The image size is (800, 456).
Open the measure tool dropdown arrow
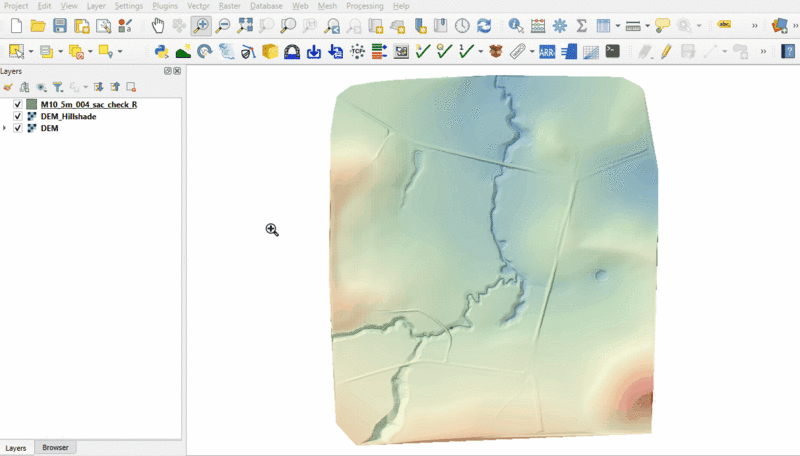tap(647, 25)
